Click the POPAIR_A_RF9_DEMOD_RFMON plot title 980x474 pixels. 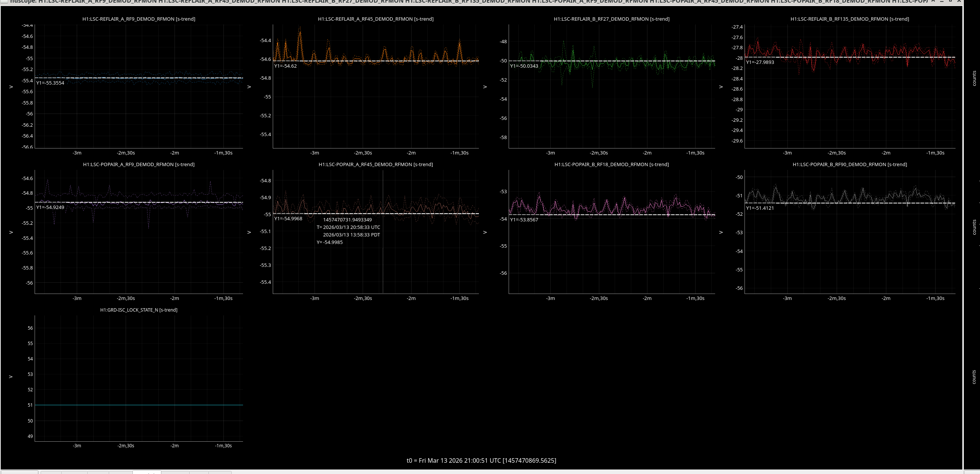pyautogui.click(x=138, y=165)
